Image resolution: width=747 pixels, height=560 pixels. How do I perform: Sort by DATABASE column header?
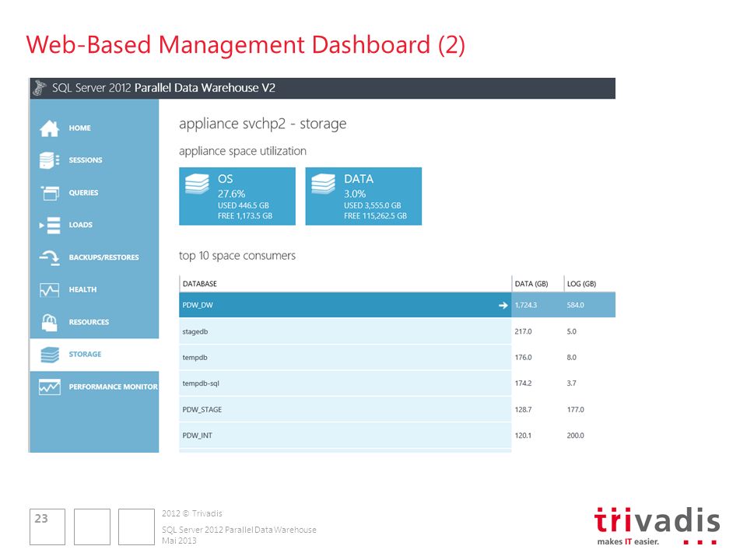(x=200, y=284)
